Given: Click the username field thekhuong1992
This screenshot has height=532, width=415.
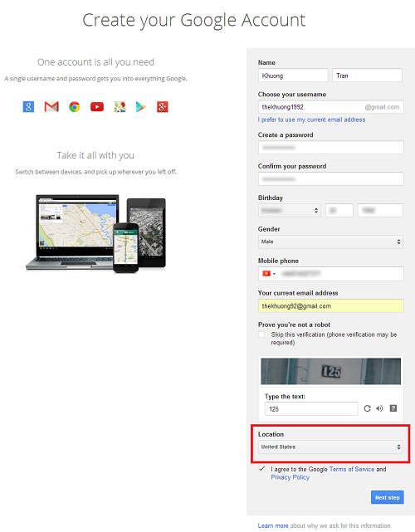Looking at the screenshot, I should 331,107.
